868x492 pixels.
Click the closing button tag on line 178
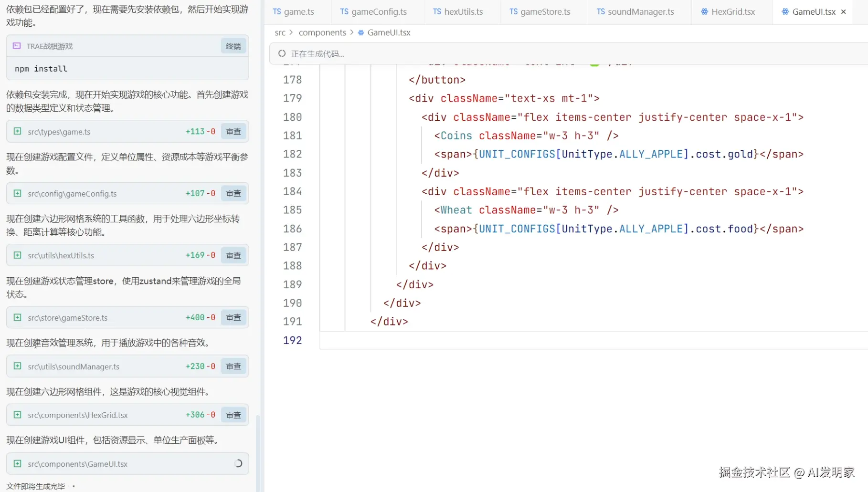437,80
